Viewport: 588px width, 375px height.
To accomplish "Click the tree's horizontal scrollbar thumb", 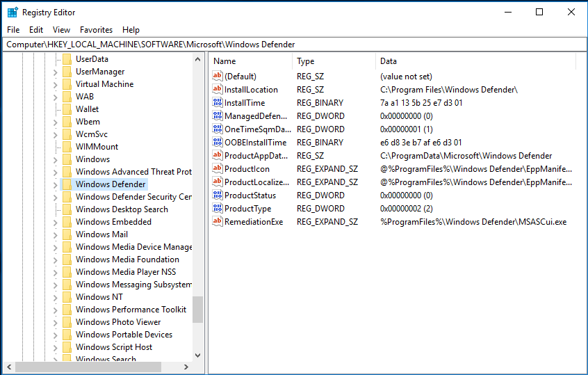I will 88,367.
